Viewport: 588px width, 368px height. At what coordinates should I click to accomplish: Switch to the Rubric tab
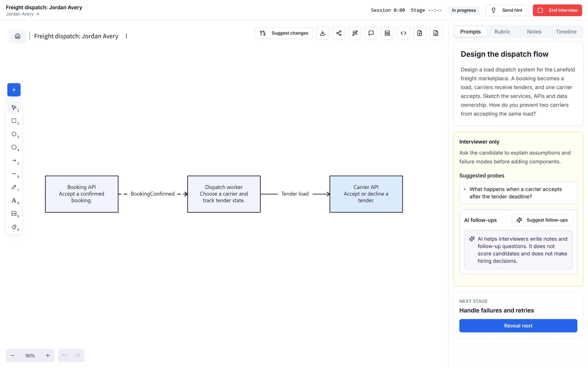coord(502,32)
